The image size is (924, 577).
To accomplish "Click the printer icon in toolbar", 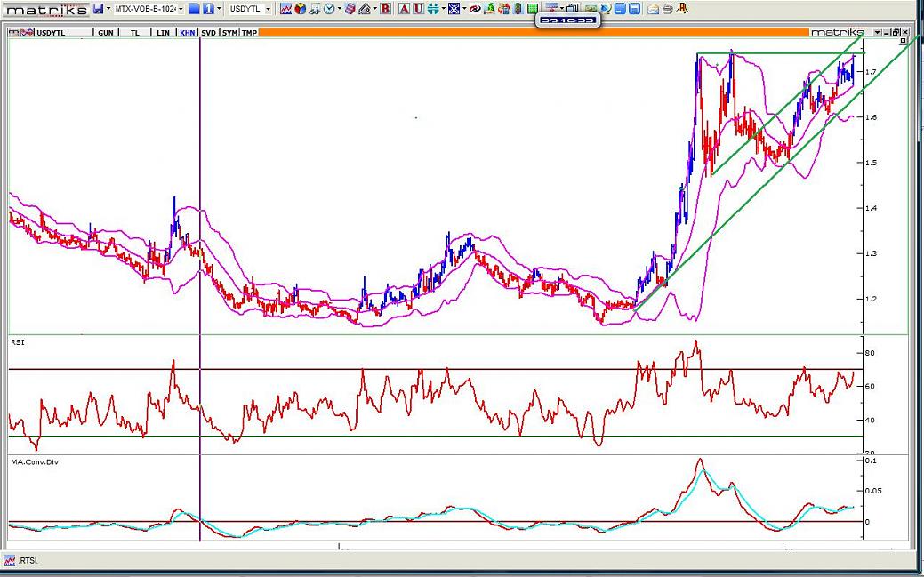I will 668,9.
